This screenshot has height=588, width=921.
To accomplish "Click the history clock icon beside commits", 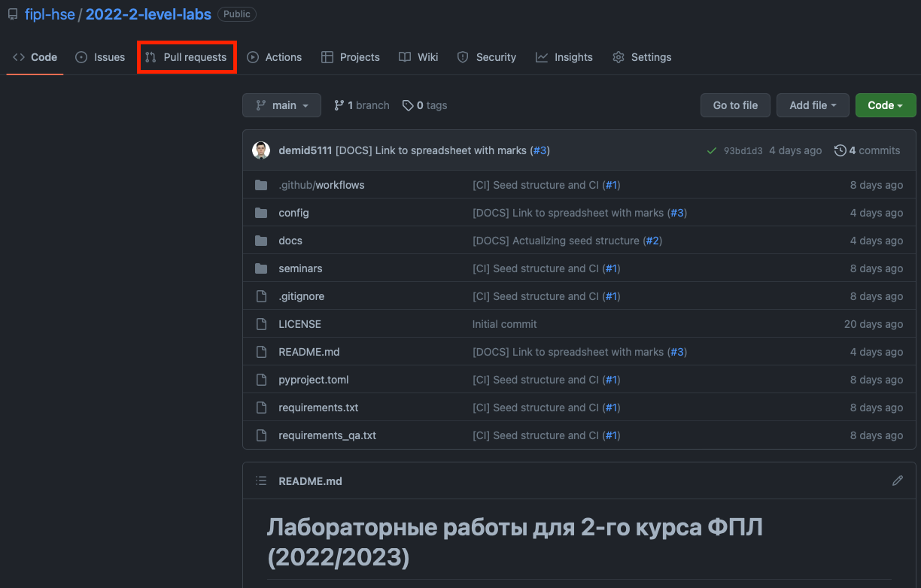I will [840, 150].
